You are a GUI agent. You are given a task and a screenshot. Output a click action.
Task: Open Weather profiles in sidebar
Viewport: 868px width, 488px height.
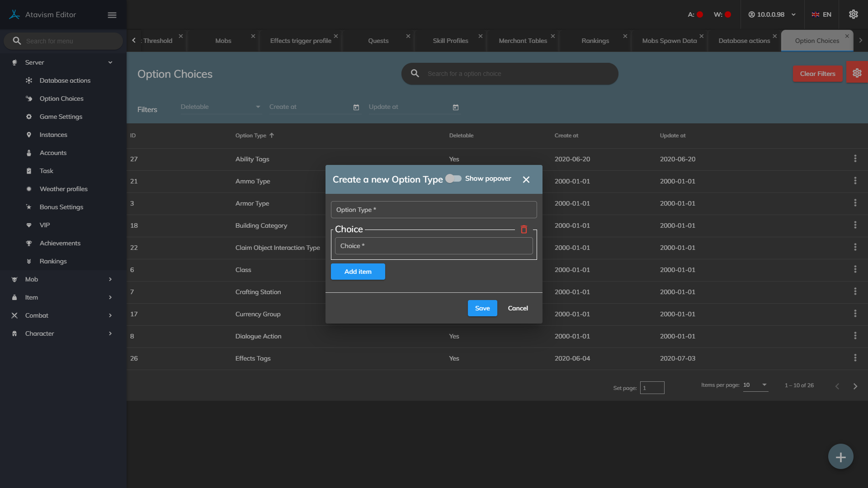(63, 189)
